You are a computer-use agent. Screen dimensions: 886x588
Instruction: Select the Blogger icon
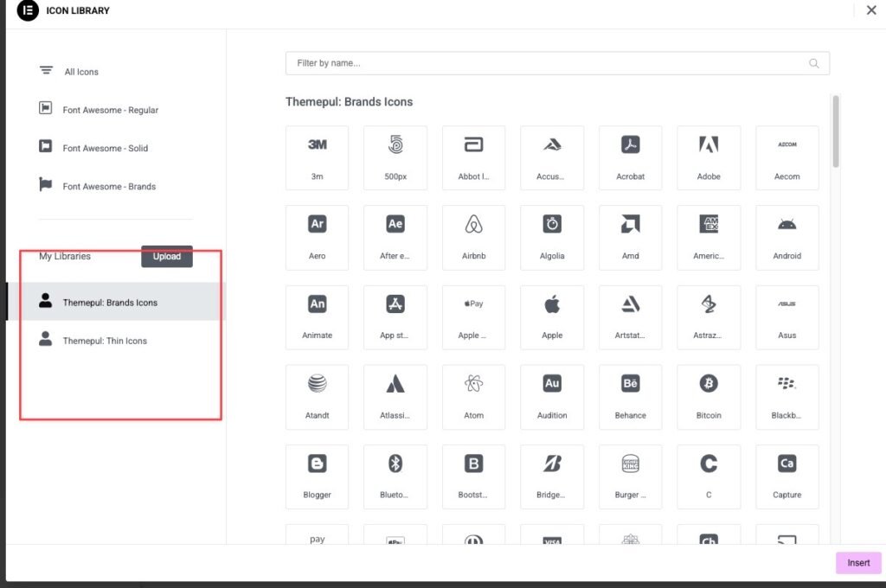[x=317, y=476]
